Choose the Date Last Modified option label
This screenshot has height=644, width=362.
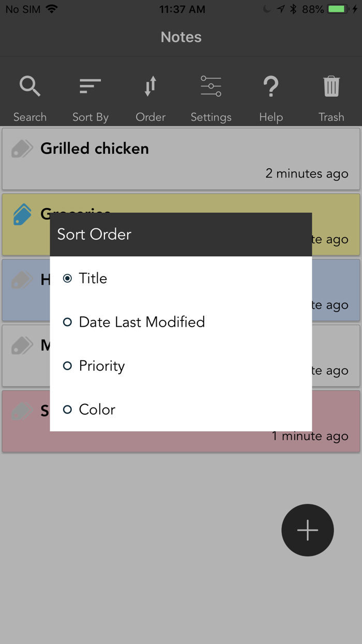[x=142, y=322]
